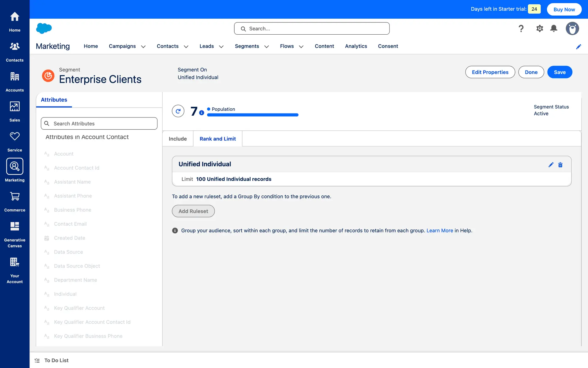Go to Commerce in sidebar

15,201
